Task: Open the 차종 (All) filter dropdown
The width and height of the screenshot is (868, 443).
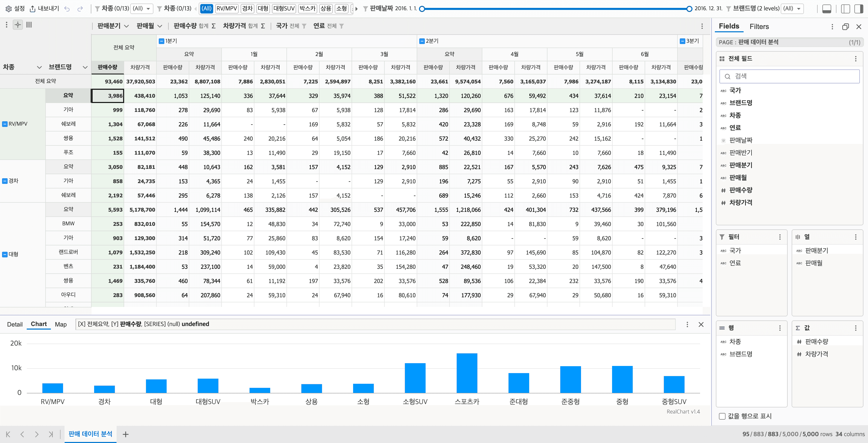Action: (x=141, y=9)
